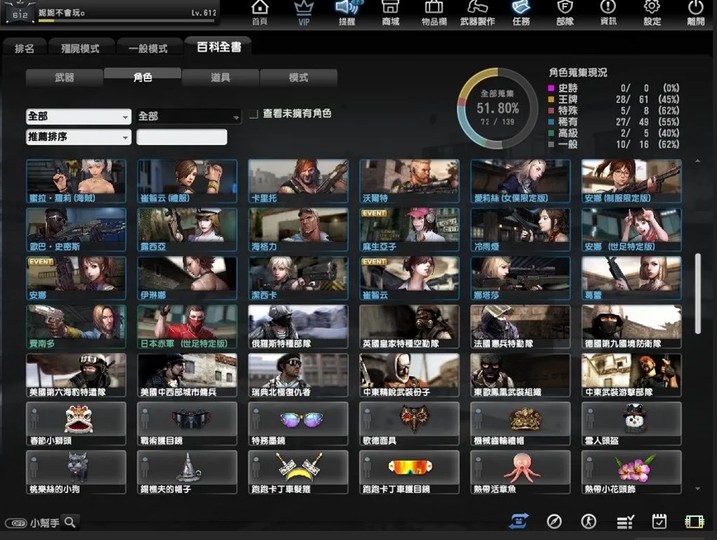
Task: Select the 熱帶活章魚 item card
Action: click(520, 472)
